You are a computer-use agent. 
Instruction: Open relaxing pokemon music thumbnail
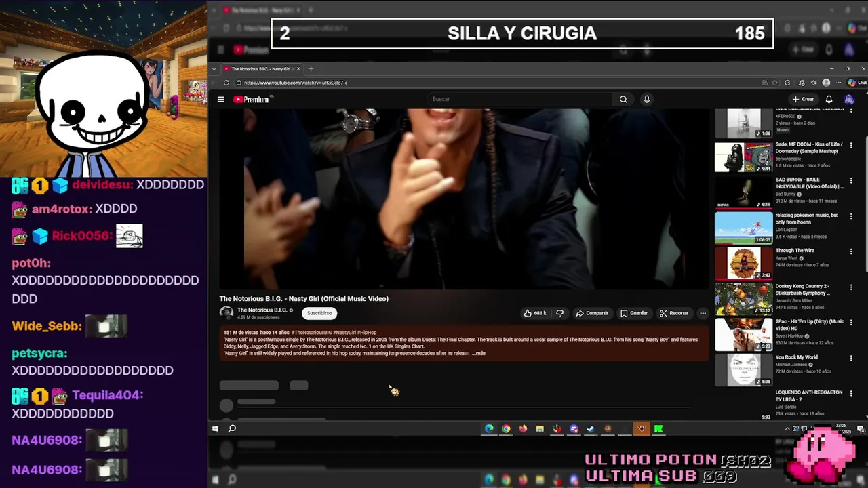click(x=743, y=228)
